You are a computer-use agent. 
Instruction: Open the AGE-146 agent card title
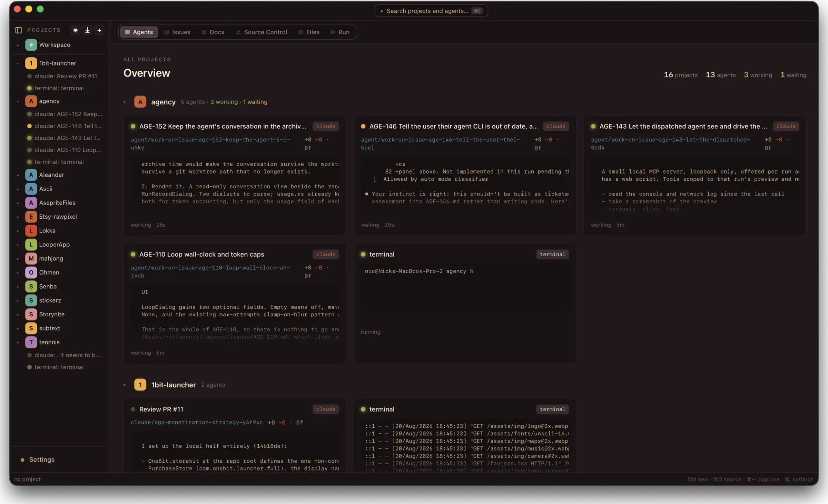point(453,126)
